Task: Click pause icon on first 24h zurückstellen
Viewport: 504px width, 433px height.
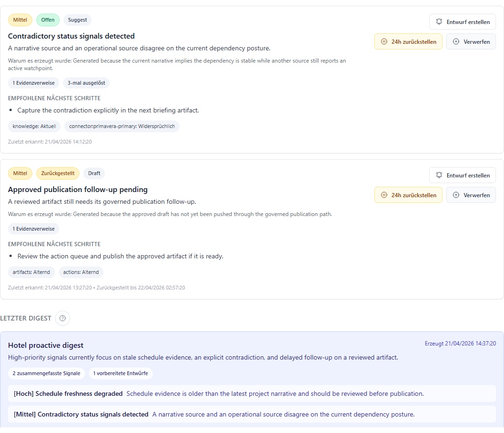Action: point(384,41)
